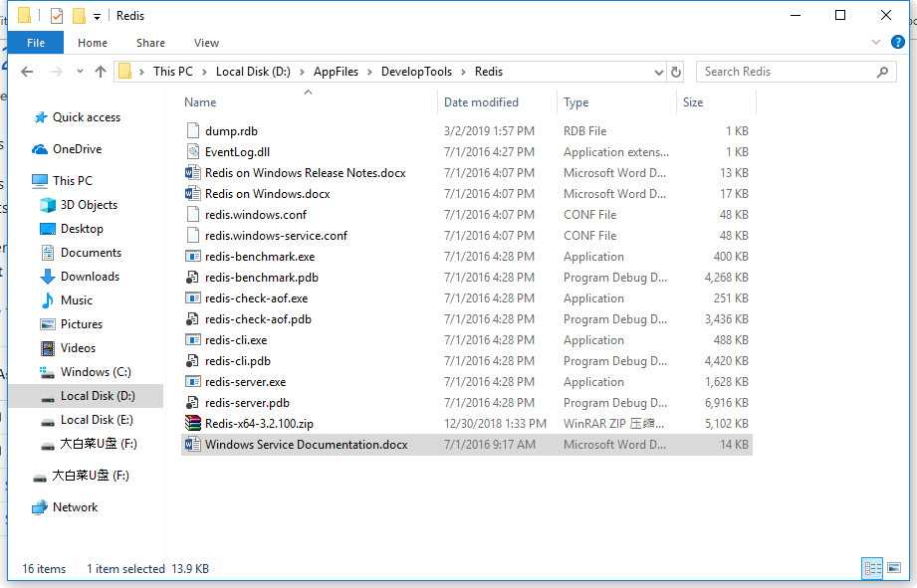Select EventLog.dll file icon
The height and width of the screenshot is (588, 917).
coord(193,151)
